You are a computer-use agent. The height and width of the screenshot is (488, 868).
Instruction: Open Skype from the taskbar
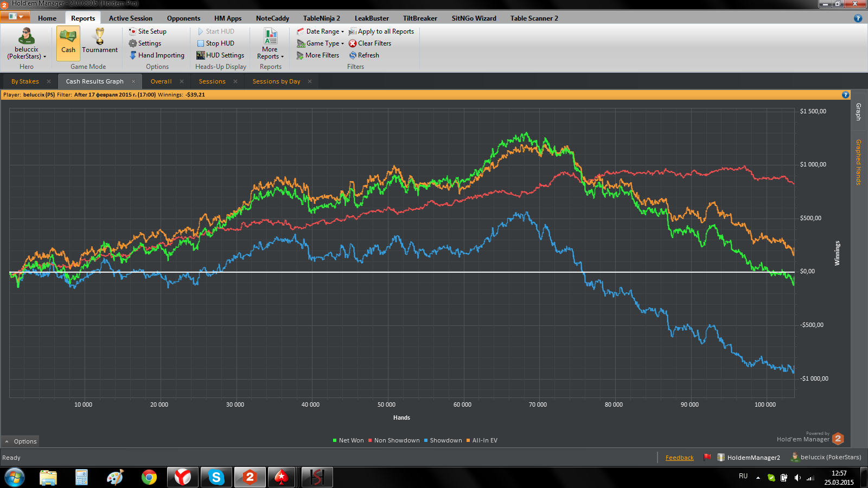coord(216,477)
